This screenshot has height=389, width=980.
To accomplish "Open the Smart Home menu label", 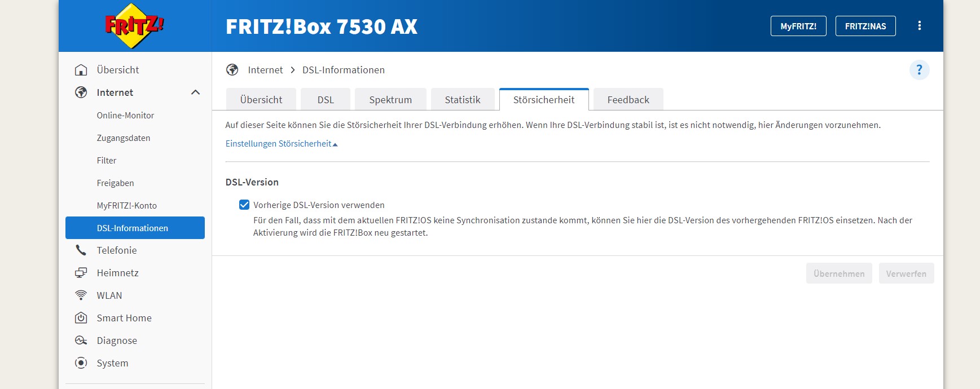I will pos(124,318).
